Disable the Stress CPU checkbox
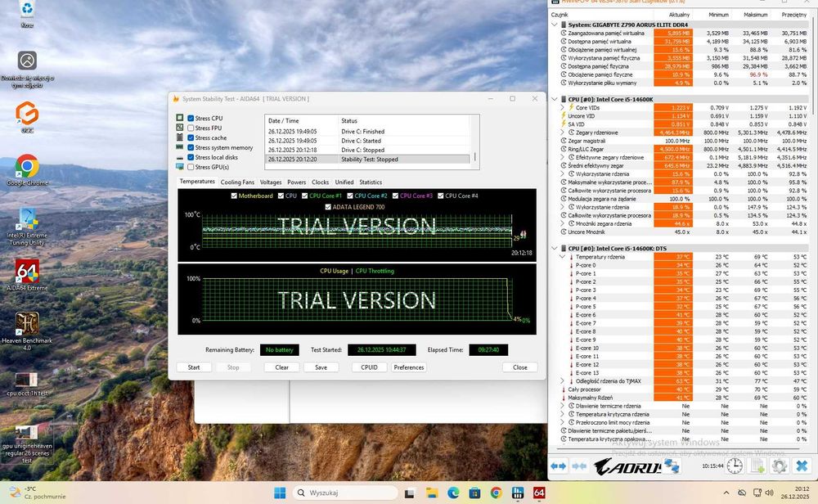Viewport: 818px width, 504px height. tap(191, 119)
